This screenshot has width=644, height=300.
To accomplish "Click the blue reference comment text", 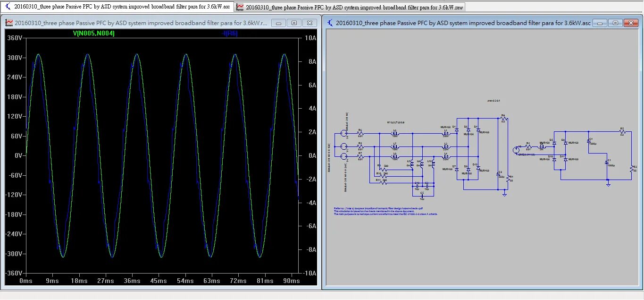I will click(385, 211).
